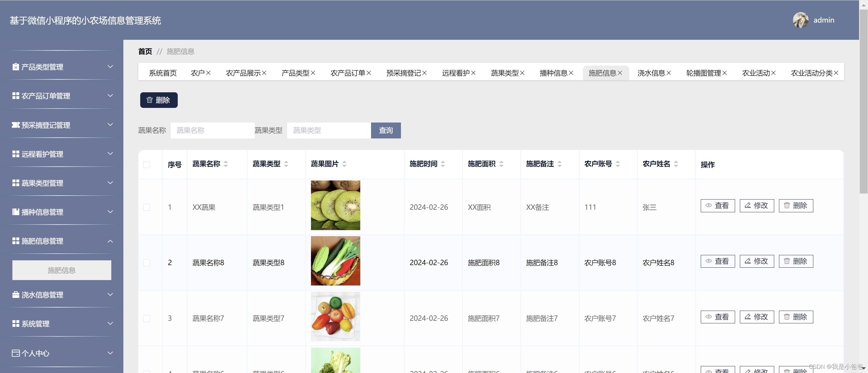Click the admin avatar picture

tap(800, 20)
